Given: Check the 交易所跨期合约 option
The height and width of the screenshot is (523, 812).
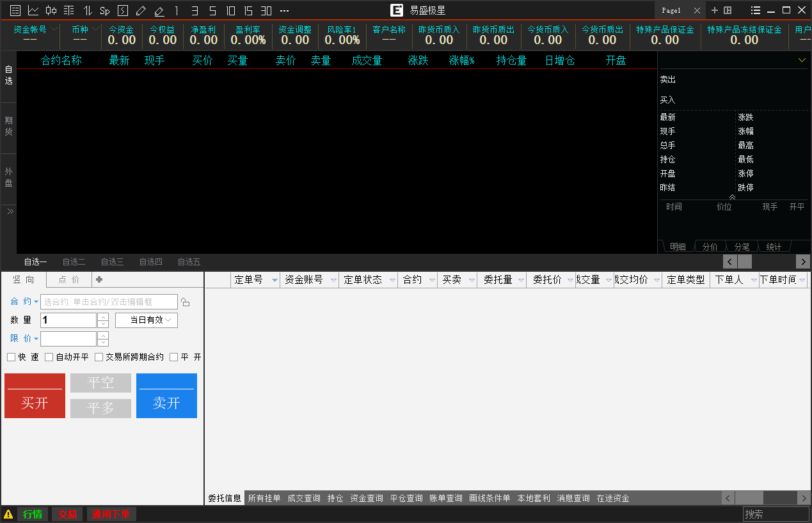Looking at the screenshot, I should coord(99,357).
